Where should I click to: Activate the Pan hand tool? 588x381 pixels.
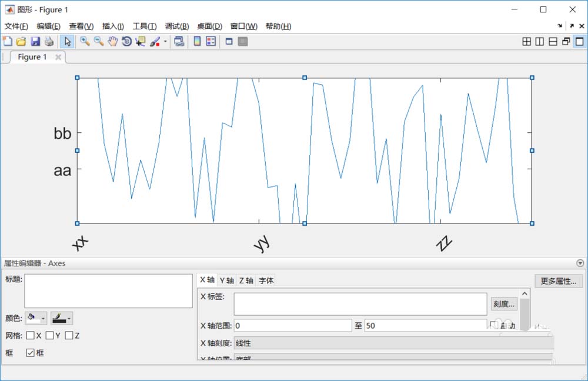(112, 41)
